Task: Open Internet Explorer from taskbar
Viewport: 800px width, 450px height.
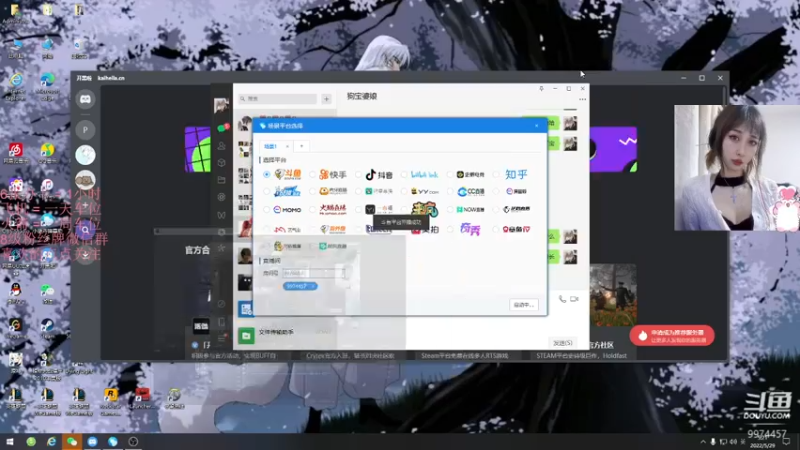Action: pos(51,441)
